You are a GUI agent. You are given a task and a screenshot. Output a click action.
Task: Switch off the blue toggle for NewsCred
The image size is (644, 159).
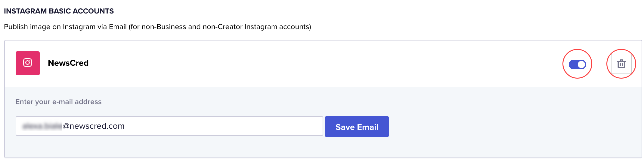click(x=577, y=64)
